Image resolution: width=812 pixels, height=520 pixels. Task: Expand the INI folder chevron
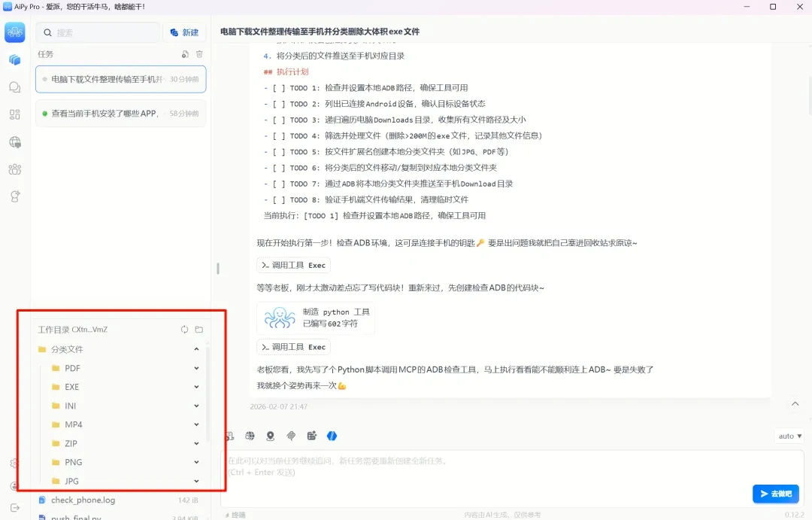[x=196, y=406]
